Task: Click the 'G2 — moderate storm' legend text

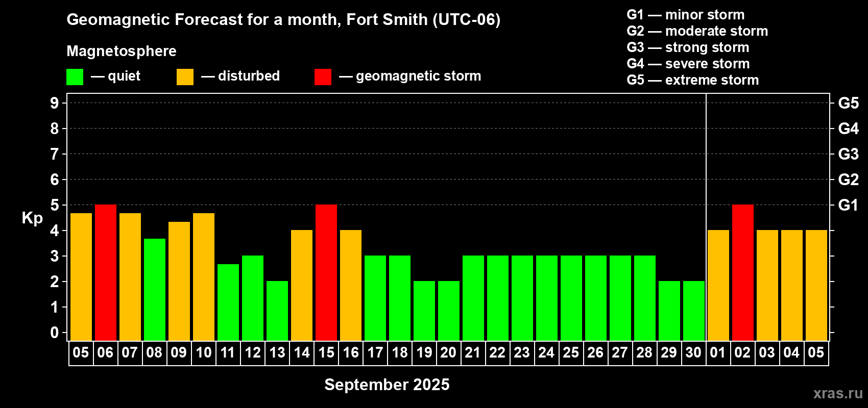Action: pos(697,31)
